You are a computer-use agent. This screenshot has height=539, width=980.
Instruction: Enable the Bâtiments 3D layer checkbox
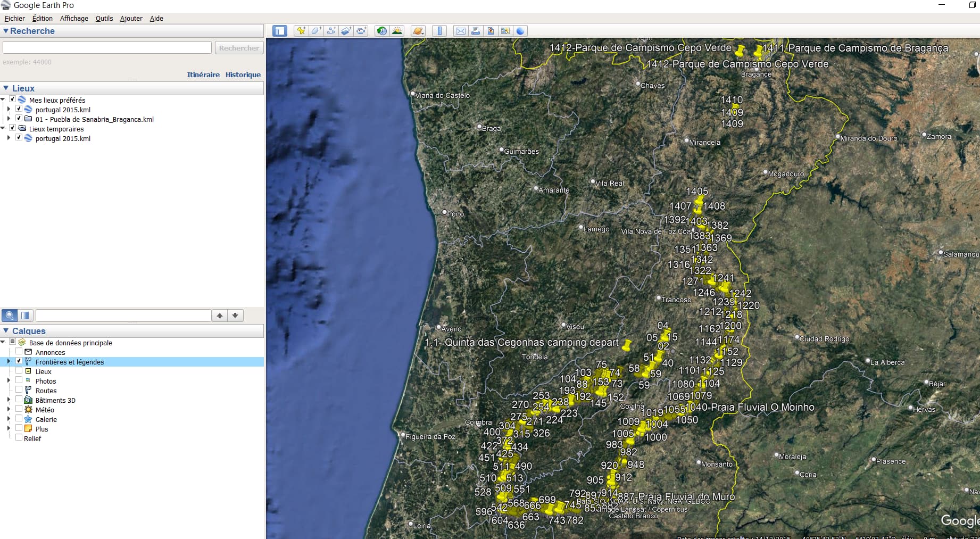coord(19,400)
